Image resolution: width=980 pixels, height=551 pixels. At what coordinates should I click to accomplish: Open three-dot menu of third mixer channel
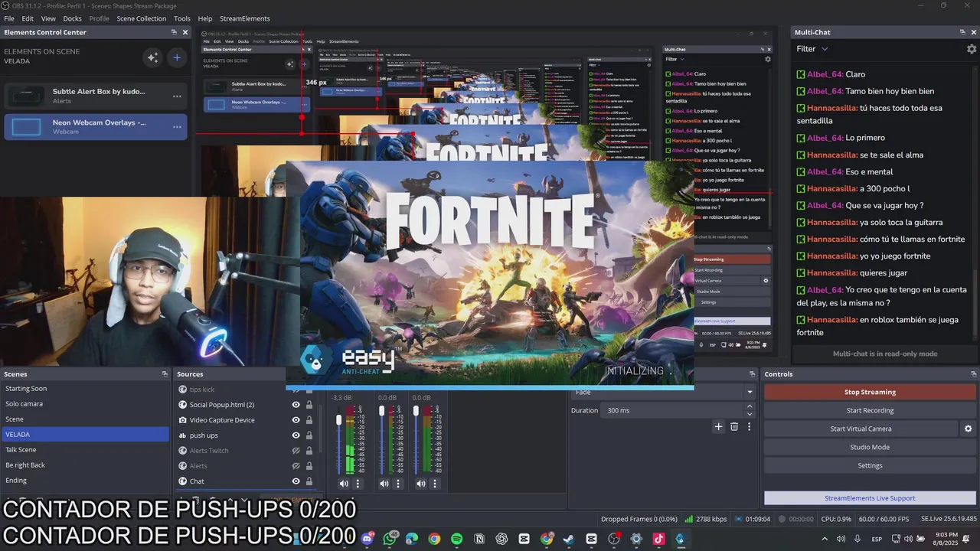tap(434, 484)
